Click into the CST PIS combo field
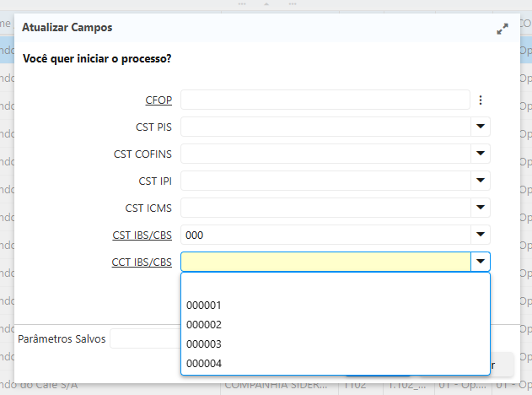Screen dimensions: 532x395 point(325,127)
